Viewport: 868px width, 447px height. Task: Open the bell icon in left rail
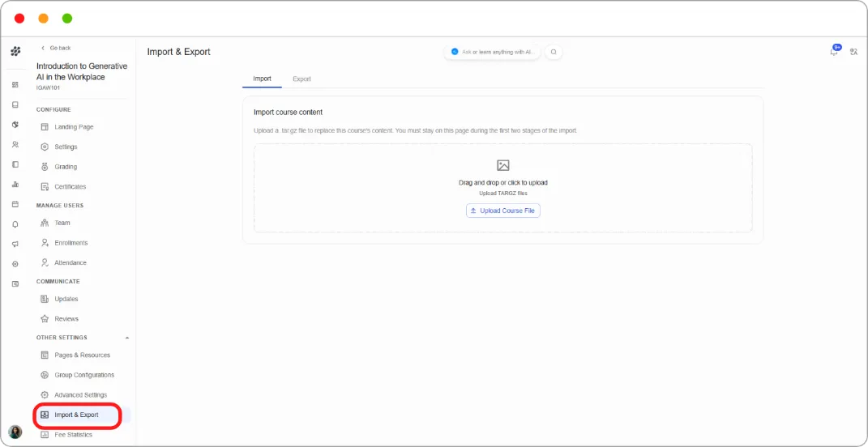tap(15, 224)
